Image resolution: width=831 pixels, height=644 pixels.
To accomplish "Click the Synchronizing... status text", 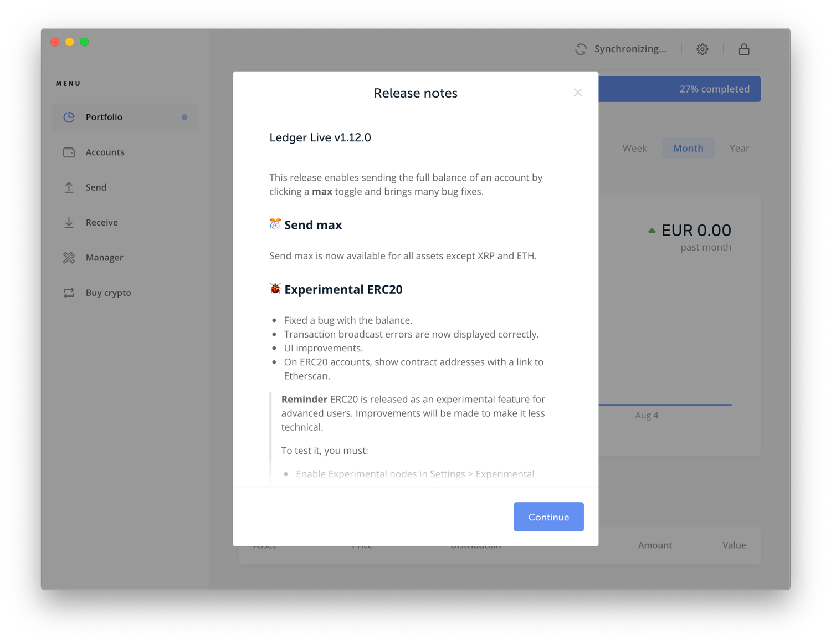I will point(630,49).
